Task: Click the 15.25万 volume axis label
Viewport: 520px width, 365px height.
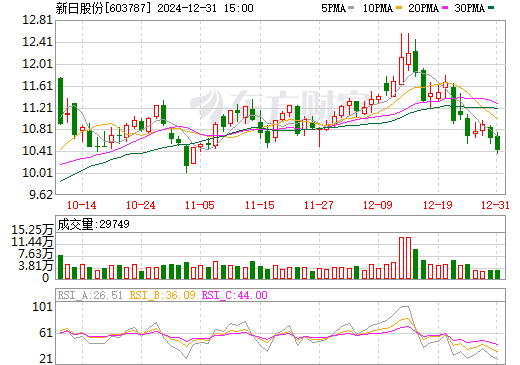Action: click(32, 230)
